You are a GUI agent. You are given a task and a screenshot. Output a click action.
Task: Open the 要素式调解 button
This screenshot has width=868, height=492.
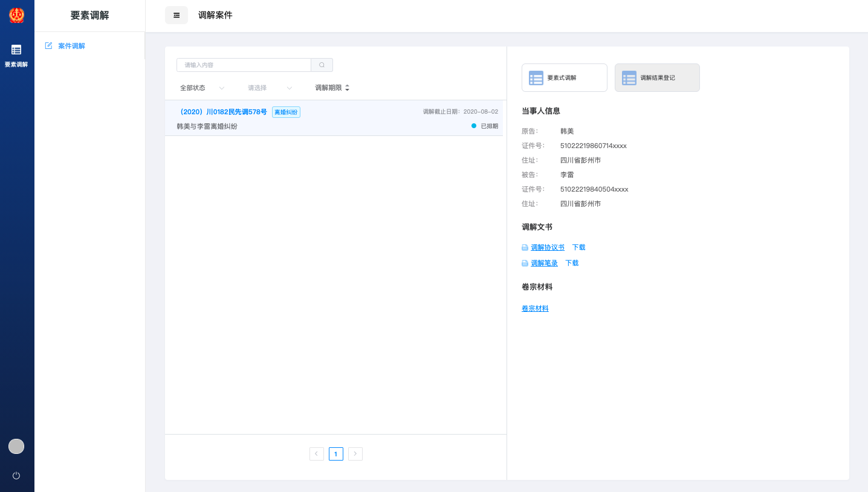pyautogui.click(x=565, y=77)
